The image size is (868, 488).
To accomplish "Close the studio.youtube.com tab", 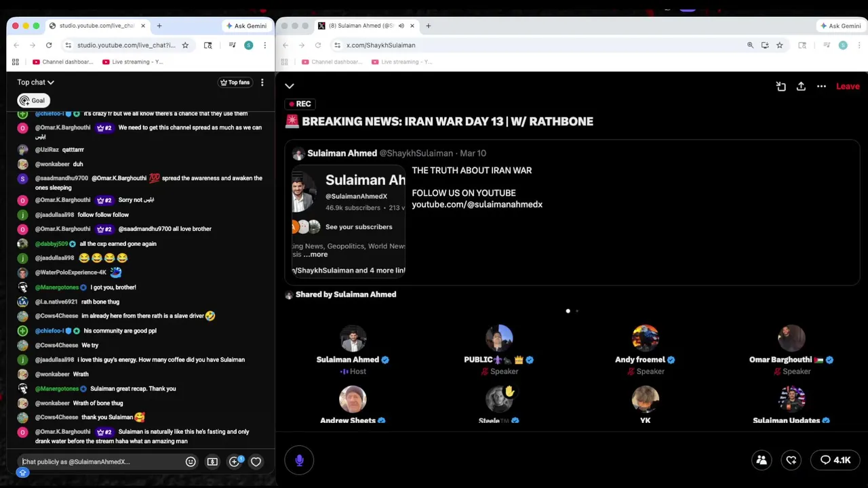I will coord(142,26).
